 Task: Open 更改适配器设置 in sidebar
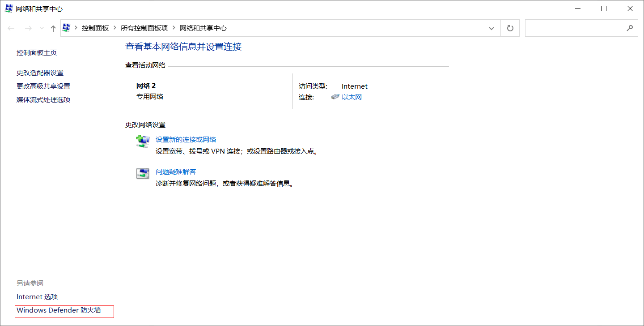point(40,73)
